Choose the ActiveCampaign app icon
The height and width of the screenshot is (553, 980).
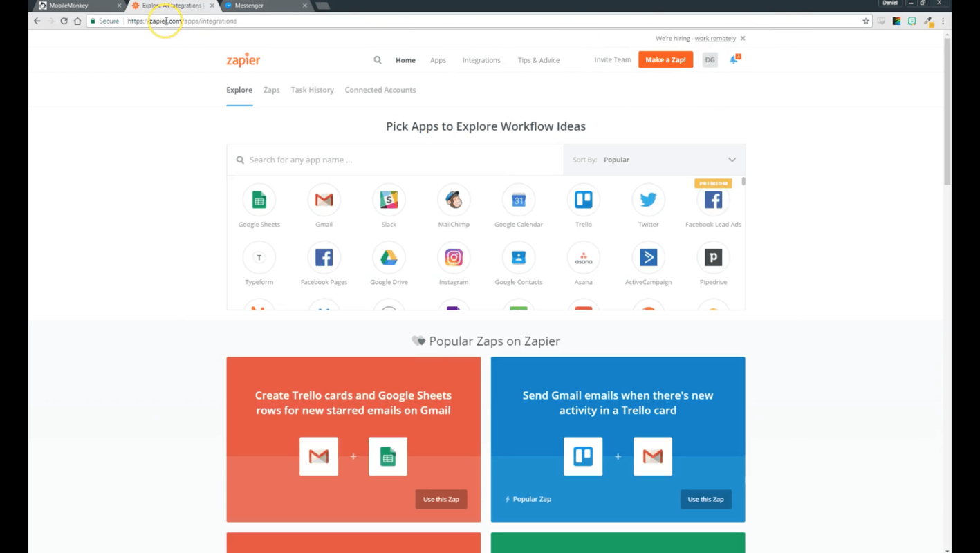coord(648,257)
